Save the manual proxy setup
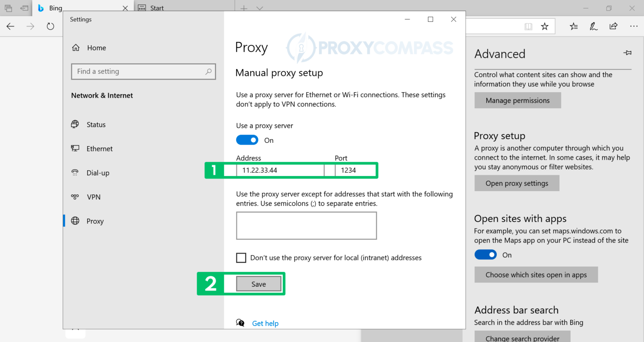 click(x=258, y=284)
